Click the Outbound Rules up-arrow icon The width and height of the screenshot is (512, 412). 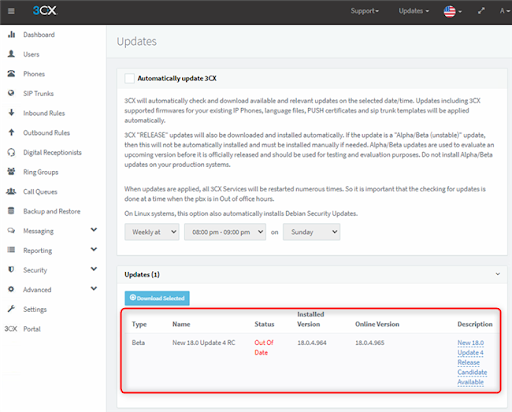(11, 132)
